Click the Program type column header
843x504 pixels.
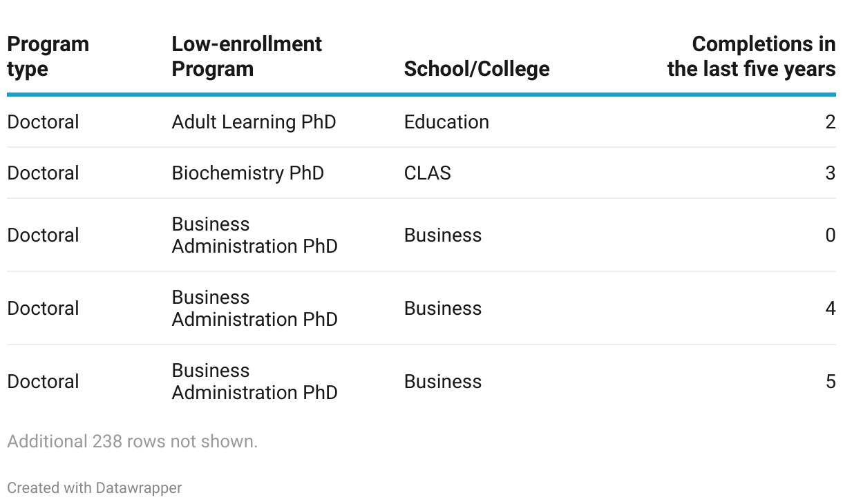[x=48, y=57]
